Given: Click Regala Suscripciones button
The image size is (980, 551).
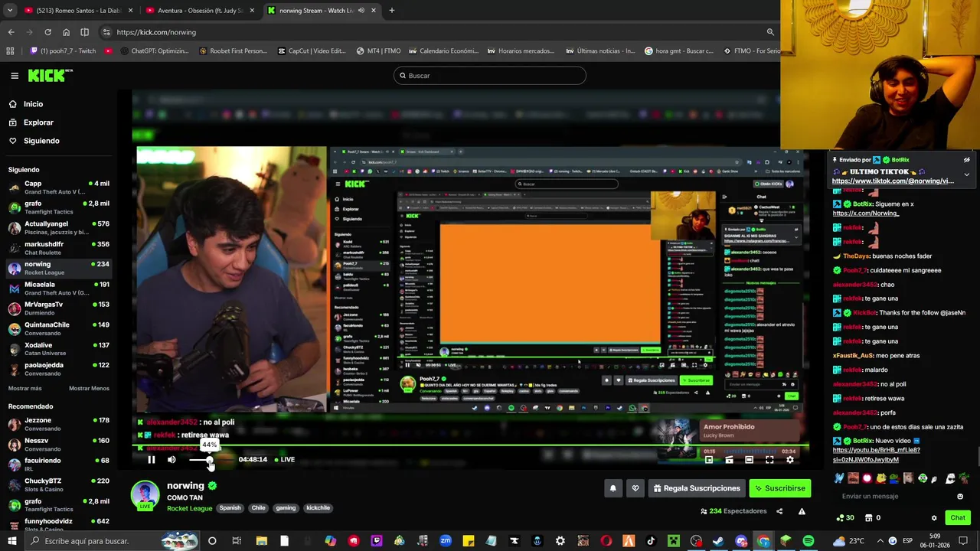Looking at the screenshot, I should coord(697,488).
